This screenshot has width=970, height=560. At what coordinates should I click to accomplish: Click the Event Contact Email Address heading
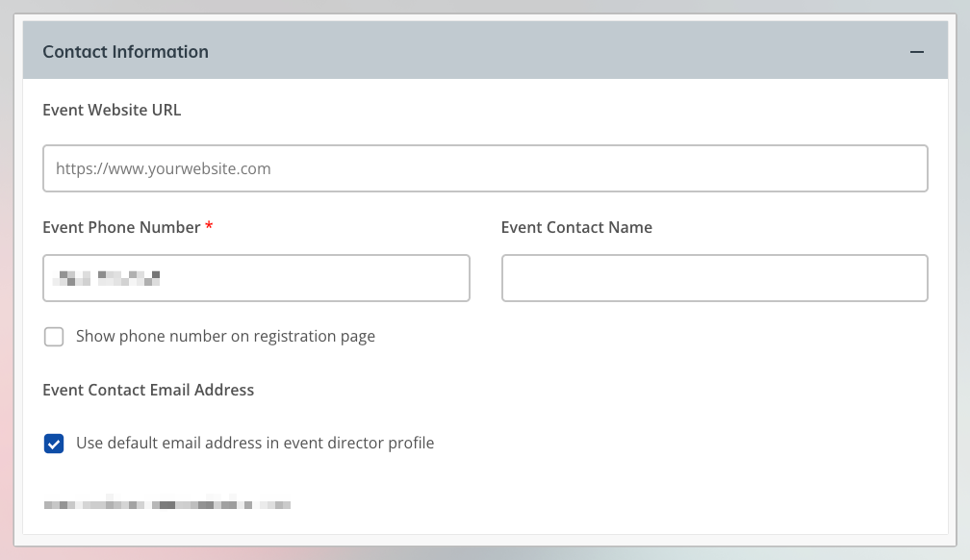click(148, 391)
